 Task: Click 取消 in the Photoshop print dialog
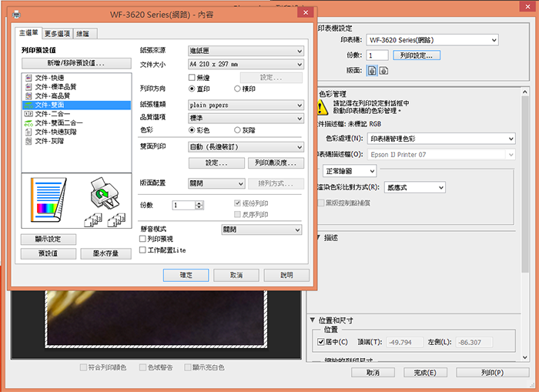click(373, 373)
